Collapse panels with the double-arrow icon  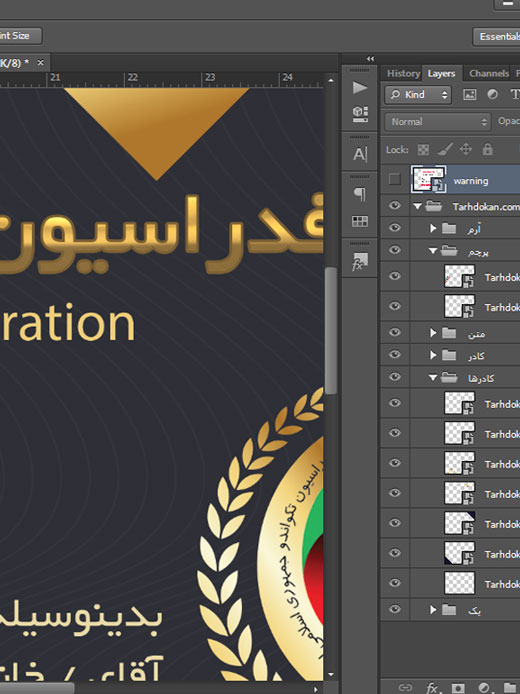[x=370, y=58]
